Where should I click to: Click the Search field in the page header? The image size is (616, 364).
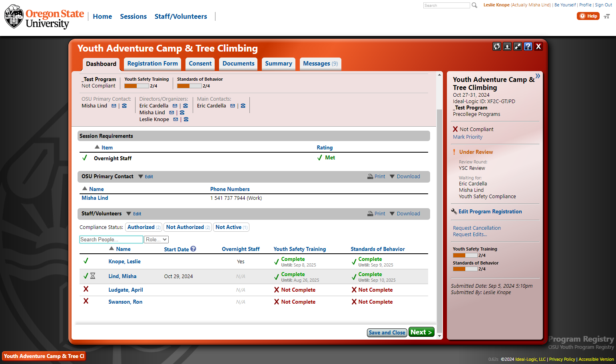pos(447,5)
